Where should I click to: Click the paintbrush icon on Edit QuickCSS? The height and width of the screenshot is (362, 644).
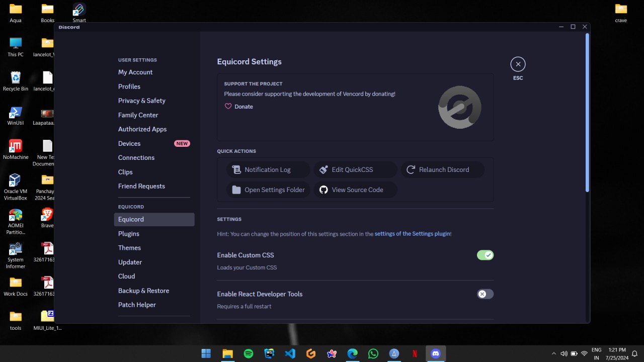(324, 170)
